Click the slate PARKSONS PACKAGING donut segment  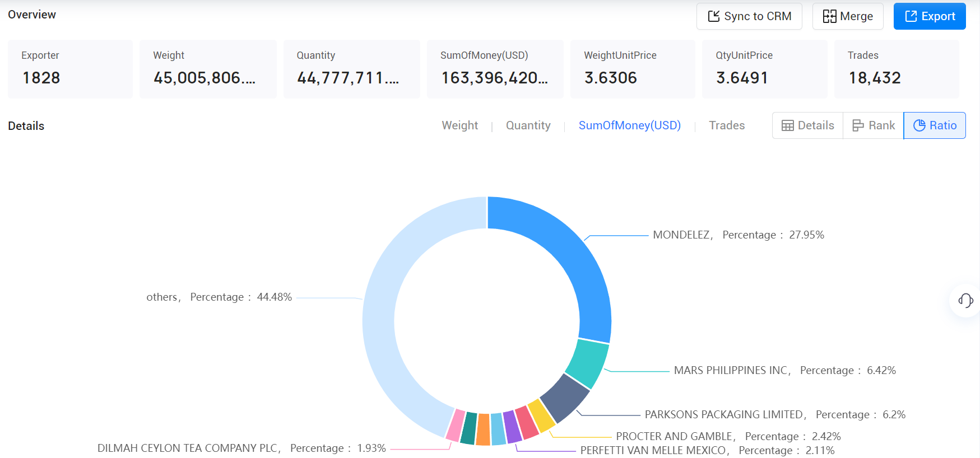(565, 398)
